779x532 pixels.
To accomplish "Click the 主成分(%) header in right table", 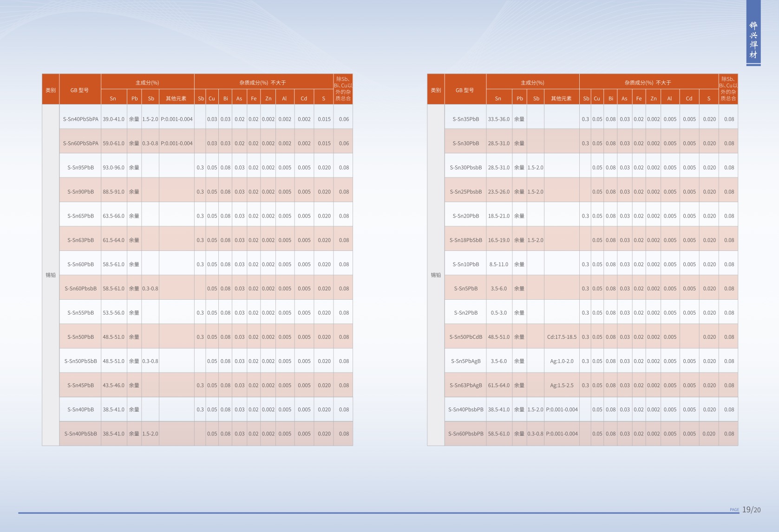I will [532, 82].
